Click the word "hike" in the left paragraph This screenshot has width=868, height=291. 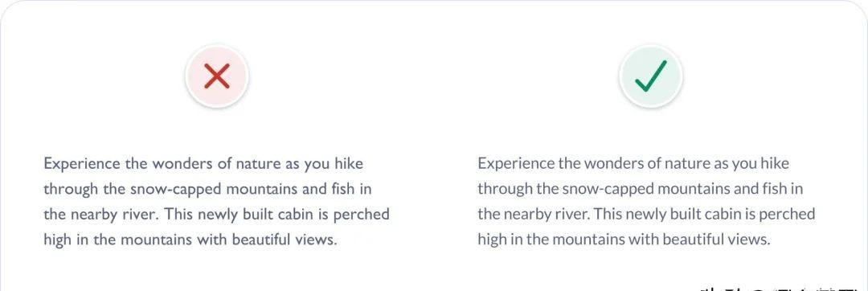point(349,164)
